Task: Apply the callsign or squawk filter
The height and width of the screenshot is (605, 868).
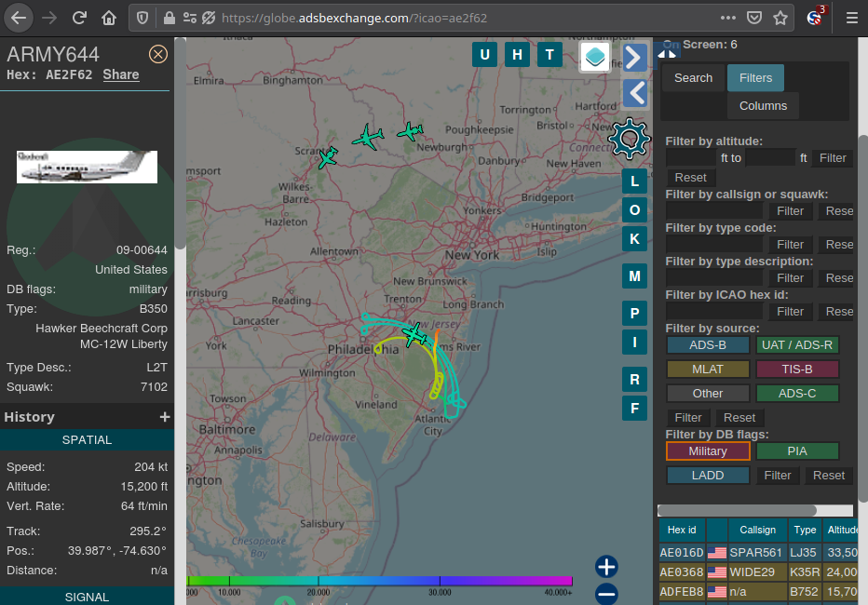Action: click(790, 211)
